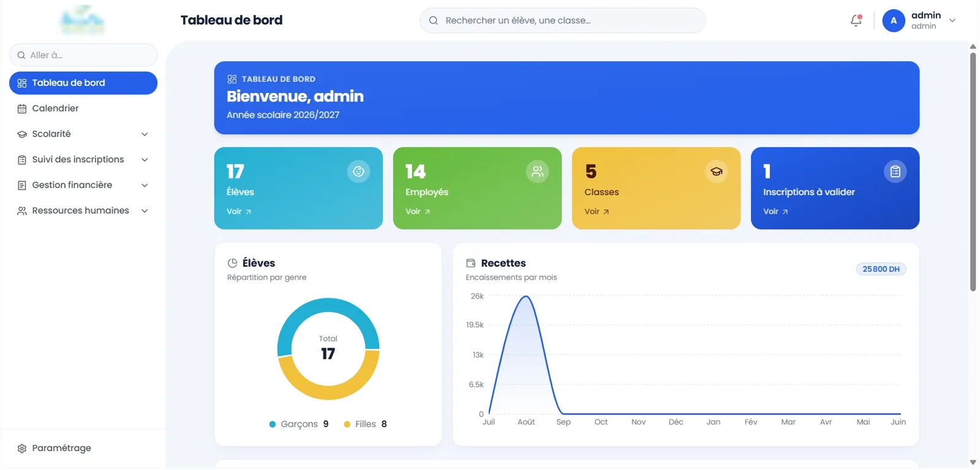Click the Paramétrage gear icon

click(x=22, y=449)
